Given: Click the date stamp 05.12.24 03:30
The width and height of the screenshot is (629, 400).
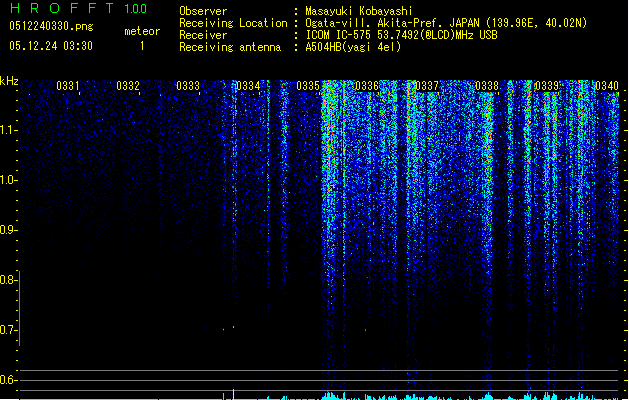Looking at the screenshot, I should click(51, 46).
